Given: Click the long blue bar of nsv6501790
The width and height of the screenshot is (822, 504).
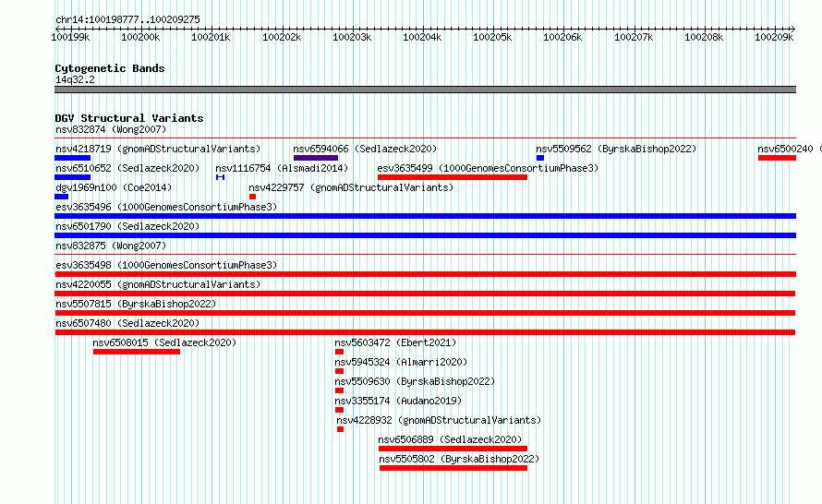Looking at the screenshot, I should pos(425,235).
